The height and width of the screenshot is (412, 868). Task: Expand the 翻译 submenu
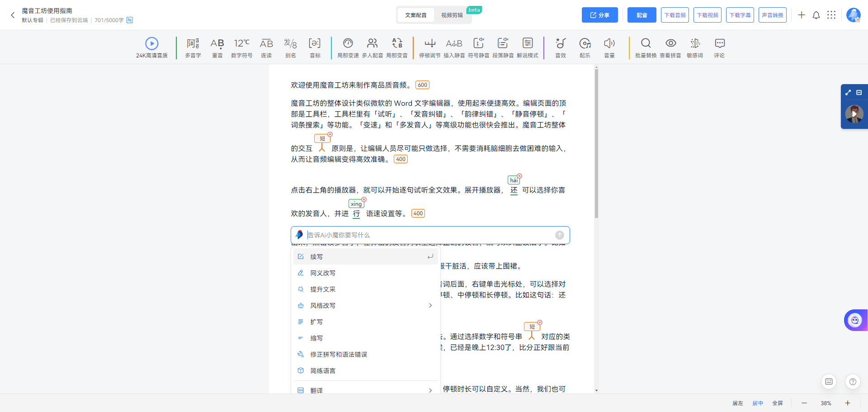click(366, 390)
